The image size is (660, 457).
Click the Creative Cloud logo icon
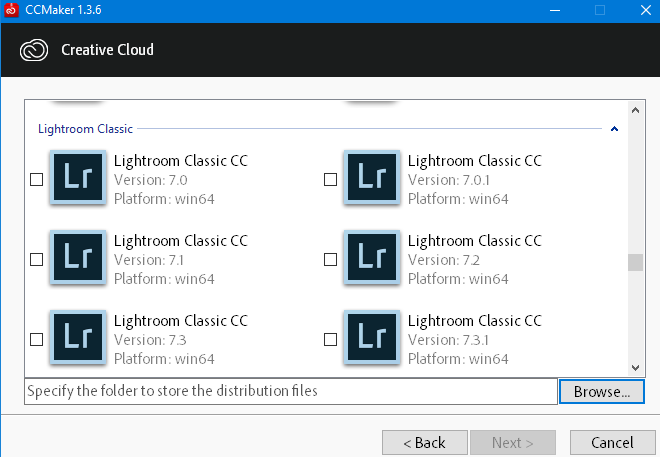[34, 50]
